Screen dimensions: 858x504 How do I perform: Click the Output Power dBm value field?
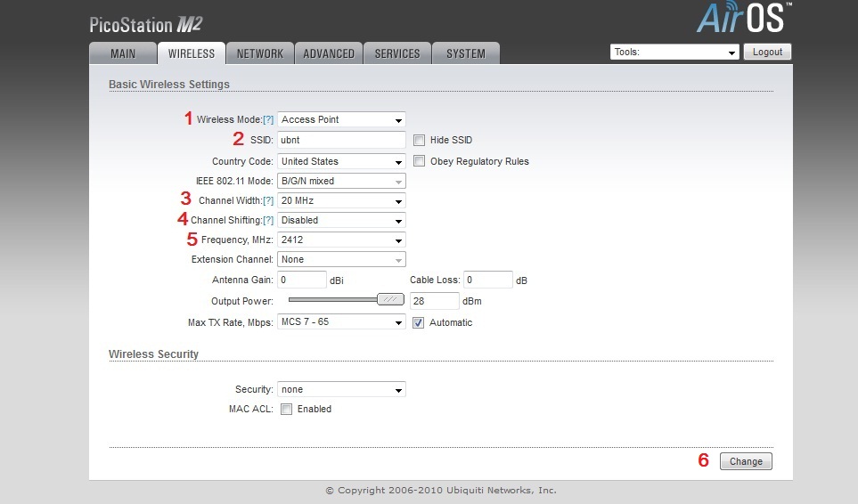[x=435, y=301]
